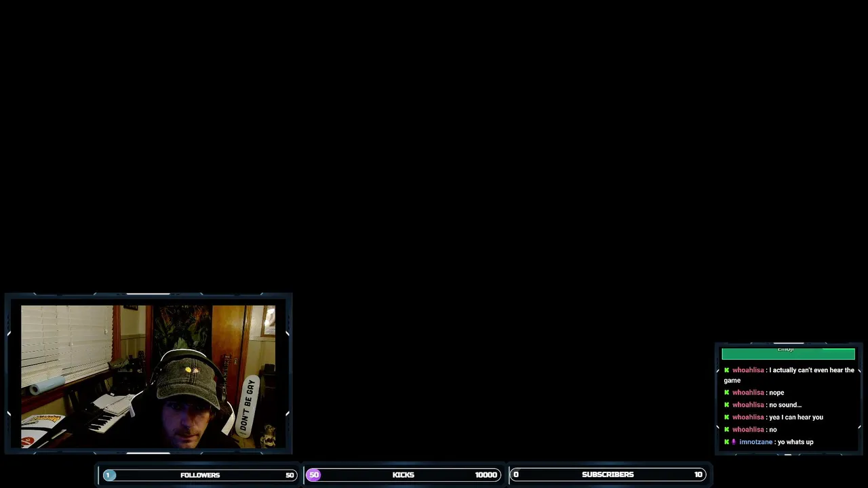Click the Kick badge beside imnotzane

pos(726,442)
